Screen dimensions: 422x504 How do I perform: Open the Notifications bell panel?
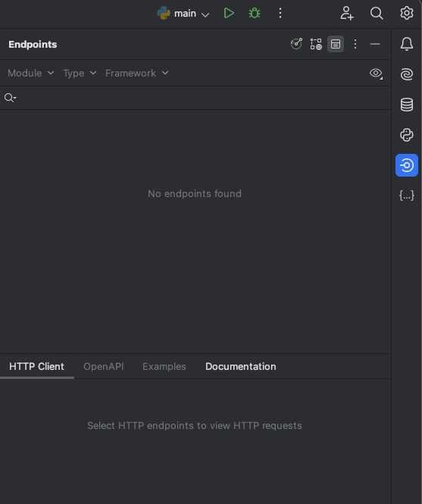coord(407,44)
